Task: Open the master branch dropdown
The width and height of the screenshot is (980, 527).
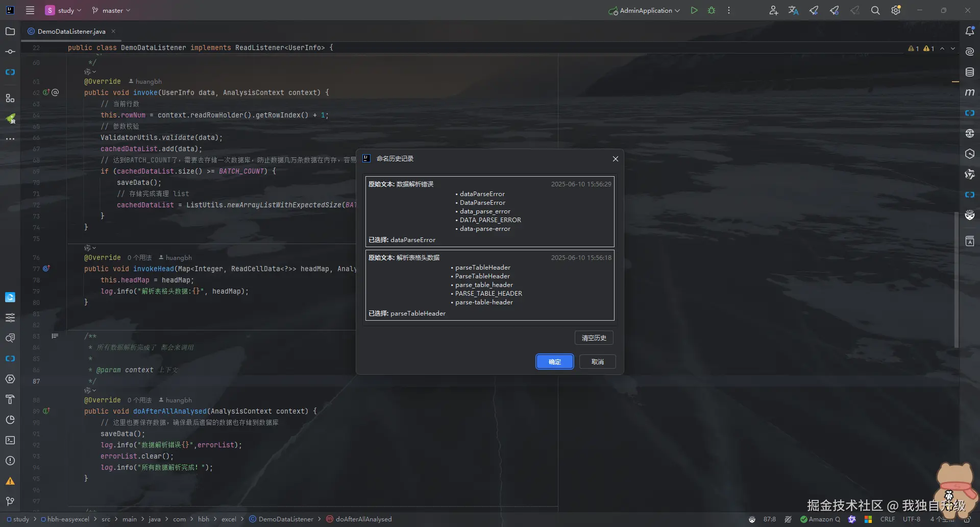Action: pos(111,10)
